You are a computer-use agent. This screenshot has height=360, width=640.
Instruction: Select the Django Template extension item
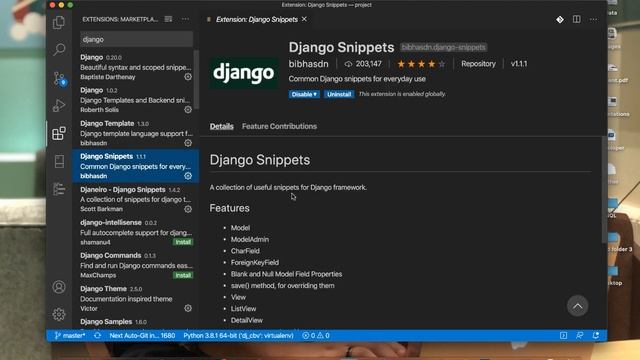(x=136, y=133)
